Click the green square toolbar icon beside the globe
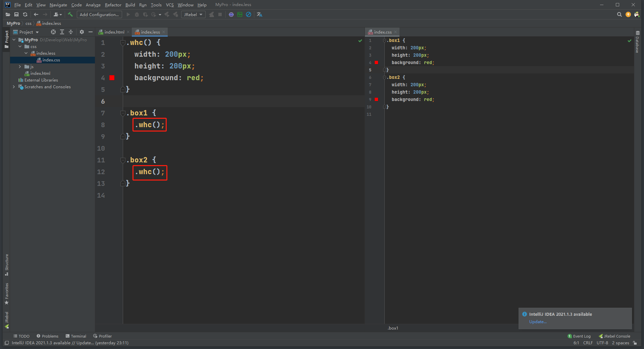The height and width of the screenshot is (349, 644). 240,14
